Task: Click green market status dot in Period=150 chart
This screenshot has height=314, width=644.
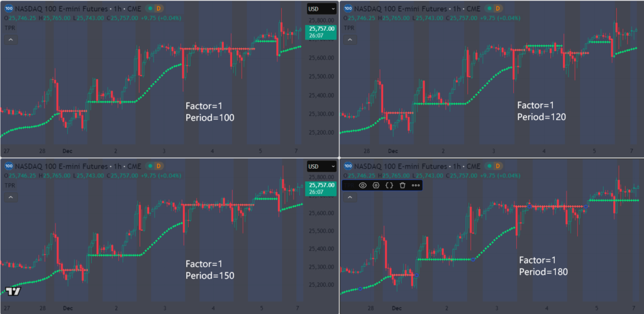Action: coord(151,167)
